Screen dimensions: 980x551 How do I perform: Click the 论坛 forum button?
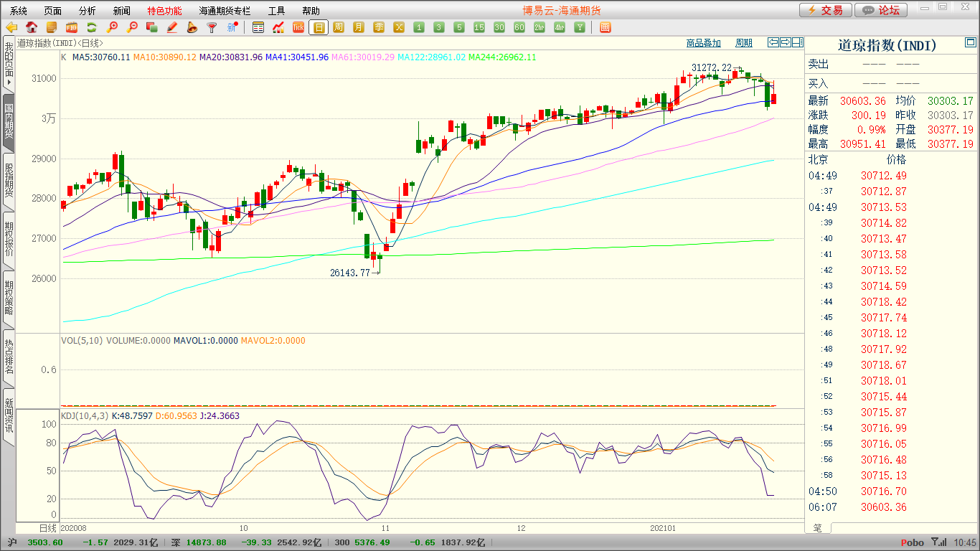pos(882,10)
